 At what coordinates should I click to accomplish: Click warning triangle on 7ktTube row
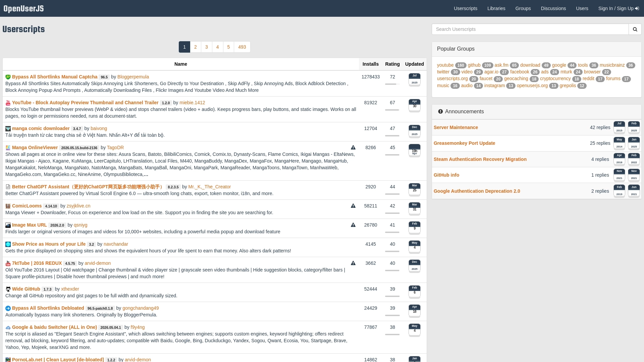[x=353, y=263]
